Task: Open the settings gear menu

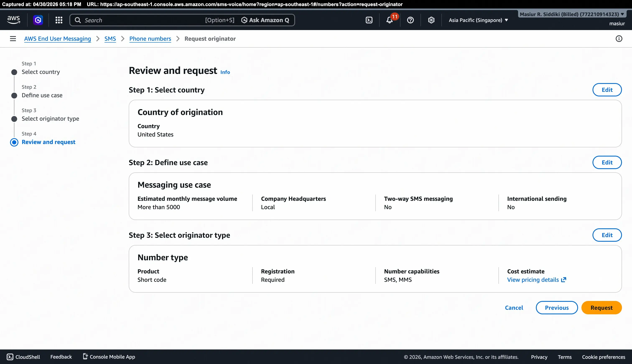Action: [431, 20]
